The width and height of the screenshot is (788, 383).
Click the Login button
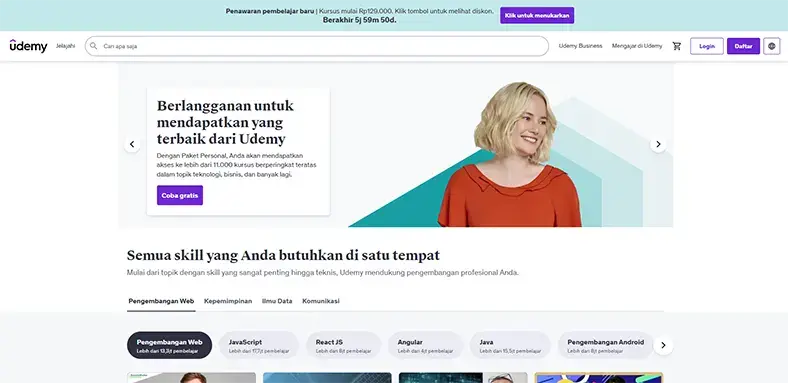[707, 46]
